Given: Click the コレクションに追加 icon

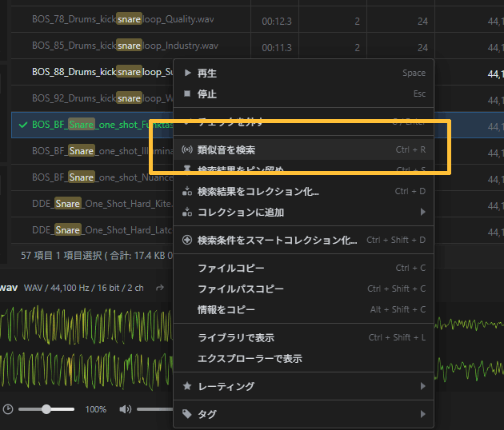Looking at the screenshot, I should point(187,212).
